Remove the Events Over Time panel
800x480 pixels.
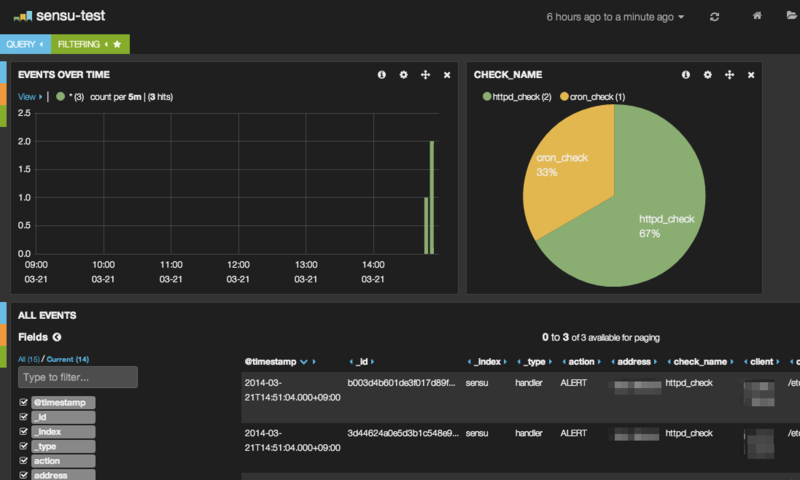(x=447, y=75)
